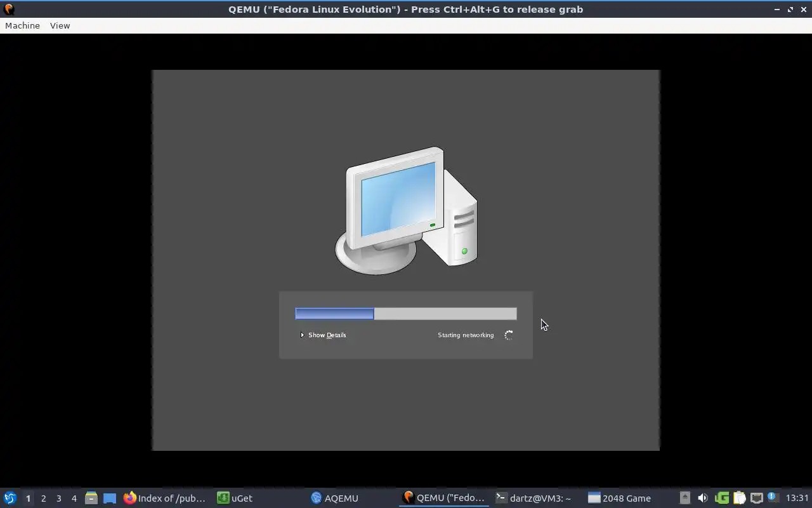Image resolution: width=812 pixels, height=508 pixels.
Task: Click the computer illustration on boot screen
Action: (x=406, y=211)
